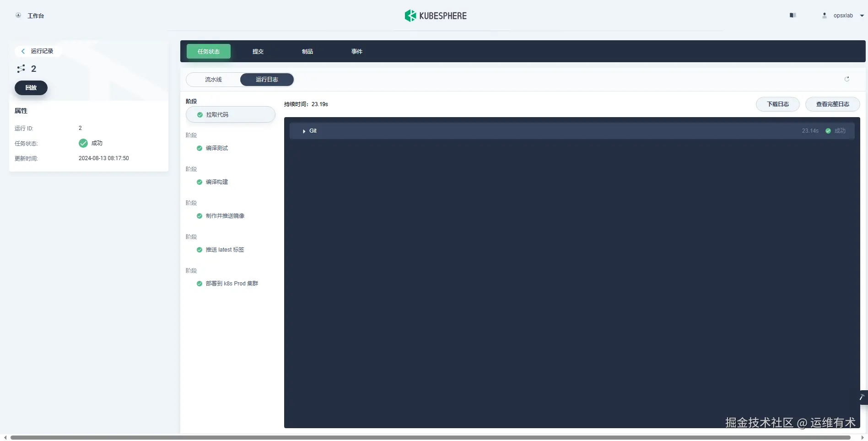Click the success check icon next to 拉取代码
Image resolution: width=868 pixels, height=441 pixels.
coord(199,115)
